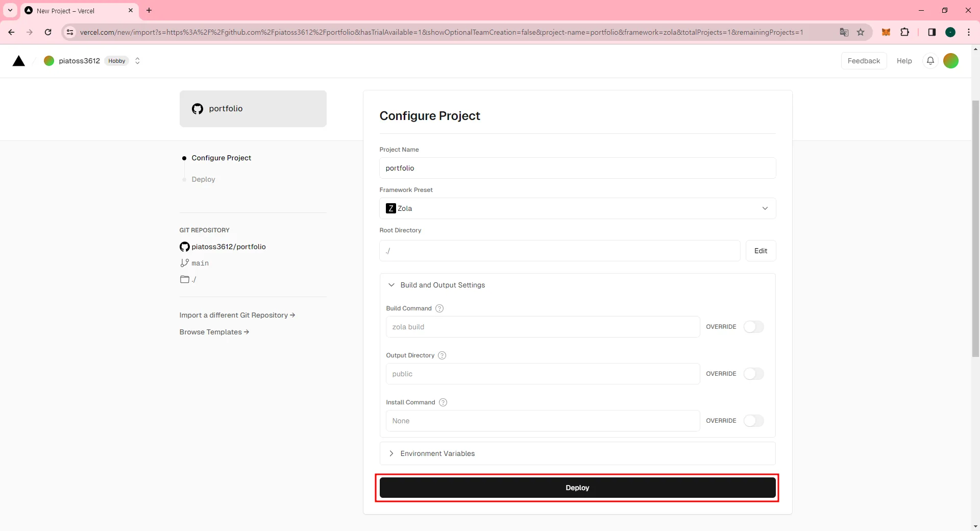The width and height of the screenshot is (980, 531).
Task: Select the Deploy step in sidebar
Action: (x=203, y=179)
